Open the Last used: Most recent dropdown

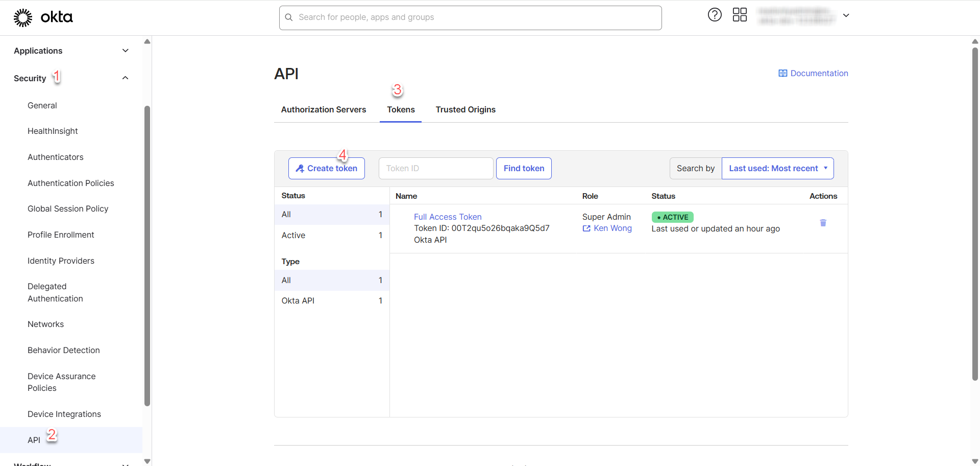[x=777, y=169]
